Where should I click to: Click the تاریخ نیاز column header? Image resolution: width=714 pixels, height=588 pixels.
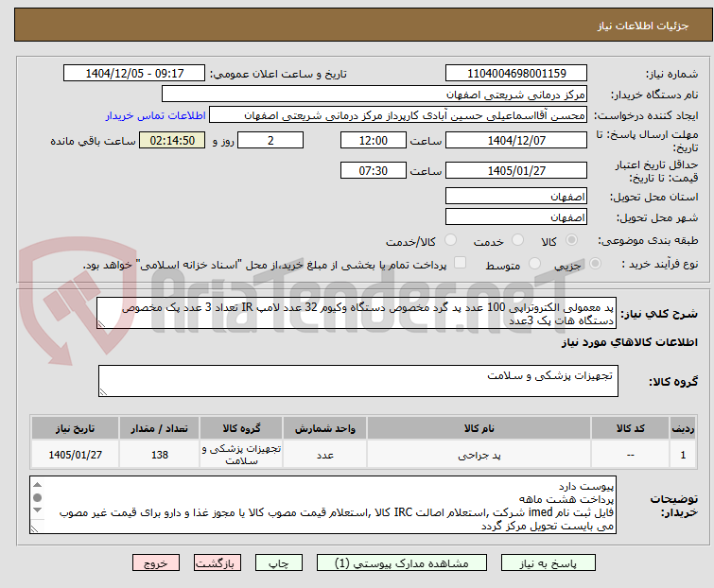click(x=75, y=428)
